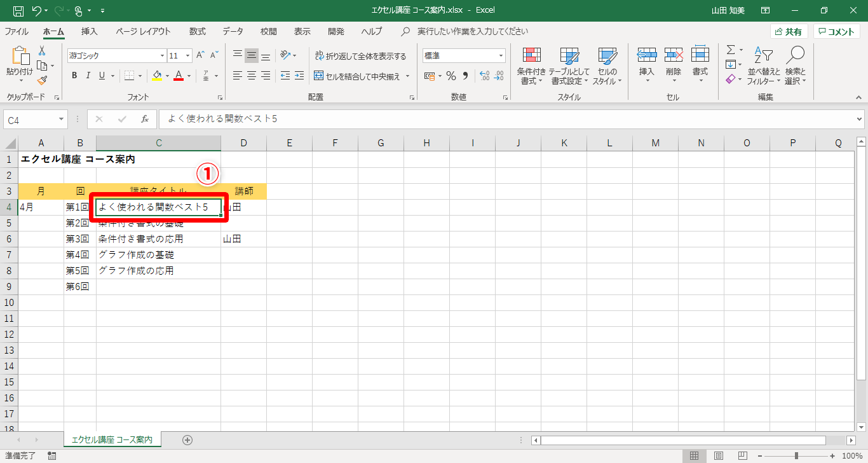This screenshot has width=868, height=463.
Task: Apply percent style to the cell
Action: pos(451,76)
